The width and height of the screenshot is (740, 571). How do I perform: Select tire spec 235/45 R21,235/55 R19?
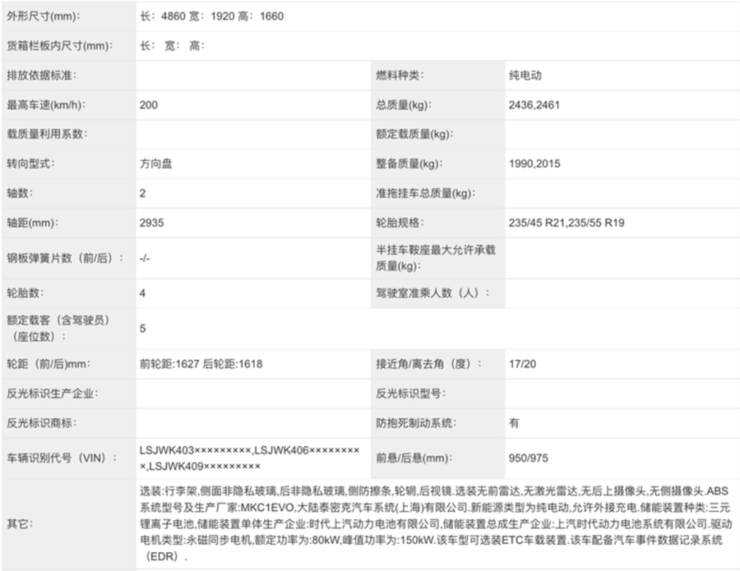point(566,223)
